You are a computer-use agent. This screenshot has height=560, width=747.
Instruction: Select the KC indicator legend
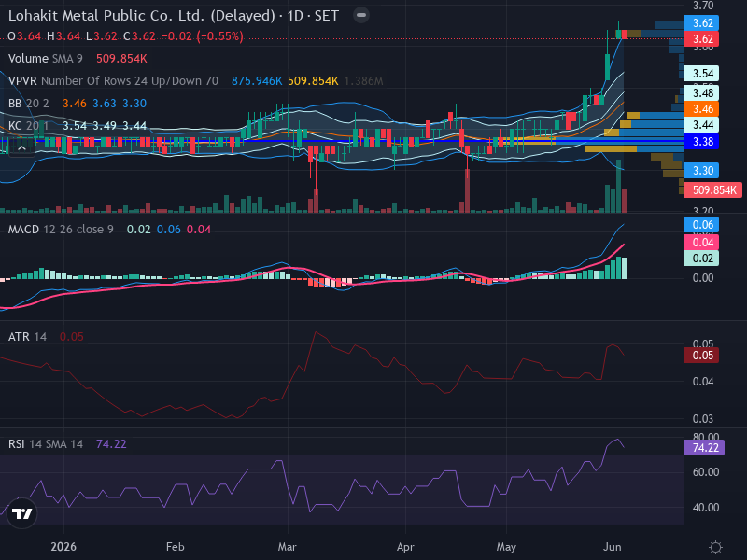point(28,126)
